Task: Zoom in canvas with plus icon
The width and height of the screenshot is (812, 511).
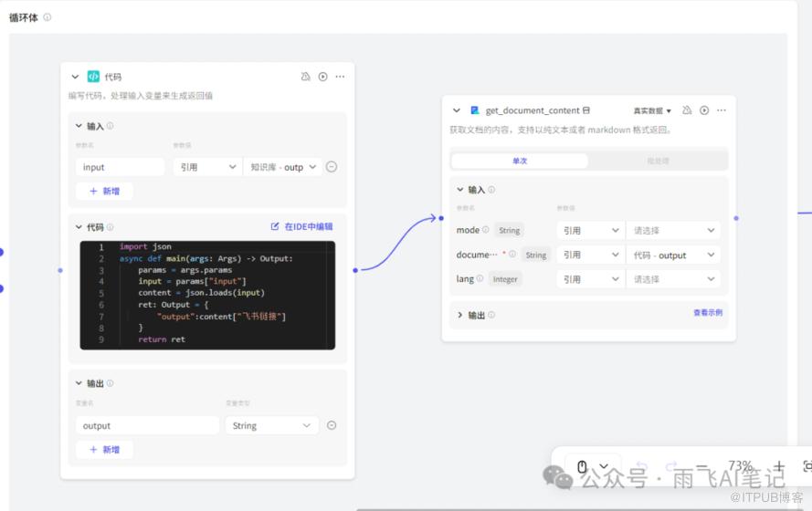Action: click(x=779, y=466)
